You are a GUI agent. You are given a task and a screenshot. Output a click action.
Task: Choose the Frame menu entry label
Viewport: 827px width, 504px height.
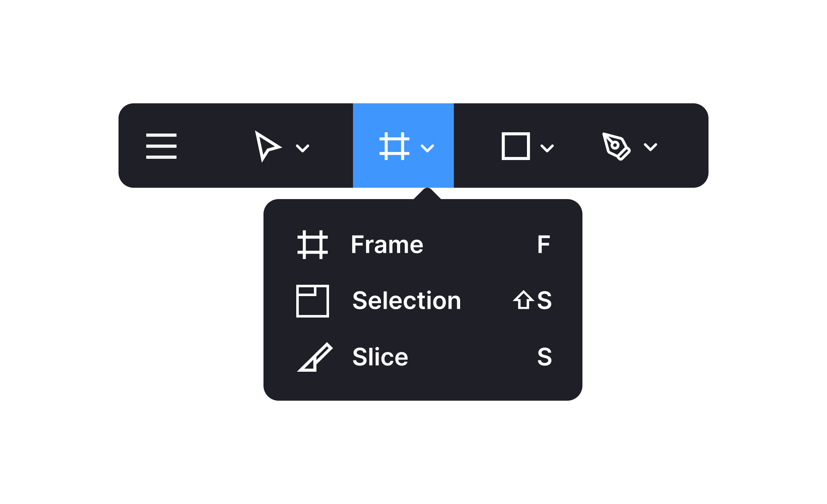[387, 244]
